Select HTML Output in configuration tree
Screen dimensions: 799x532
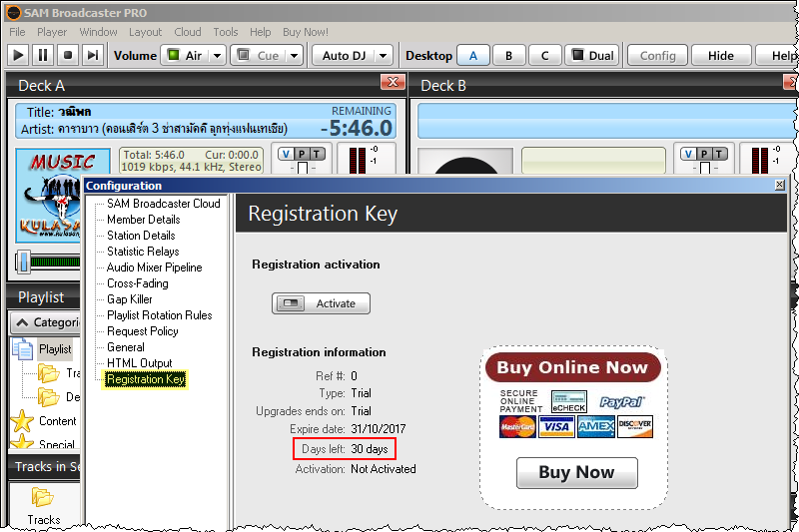[x=140, y=363]
